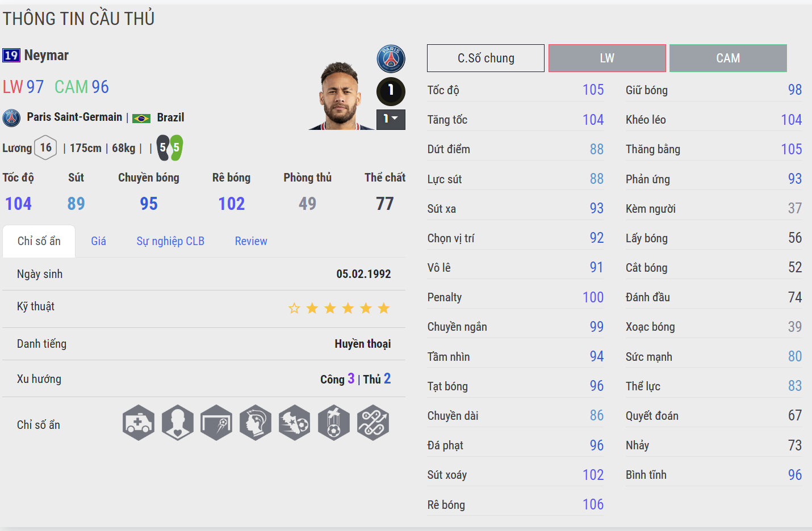Click the silhouette with heart trait icon

tap(178, 423)
